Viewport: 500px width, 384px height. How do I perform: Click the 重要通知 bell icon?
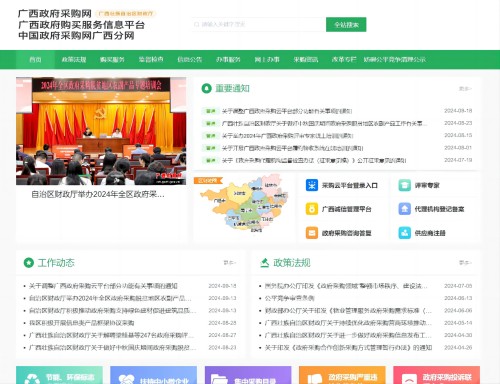pyautogui.click(x=206, y=88)
